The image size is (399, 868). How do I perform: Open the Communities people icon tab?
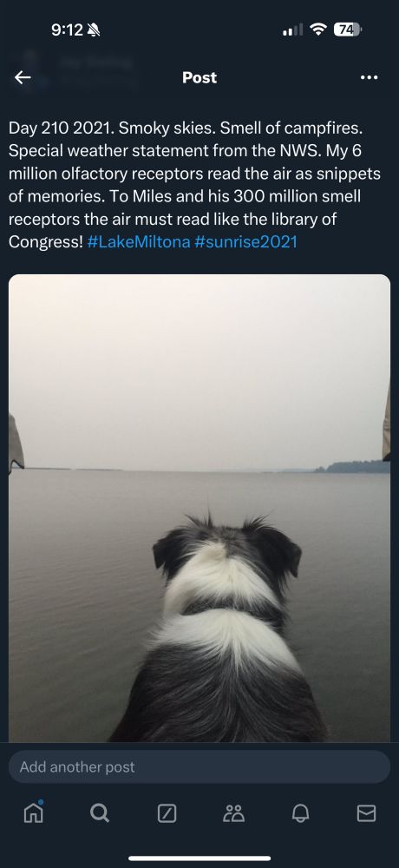[x=233, y=812]
